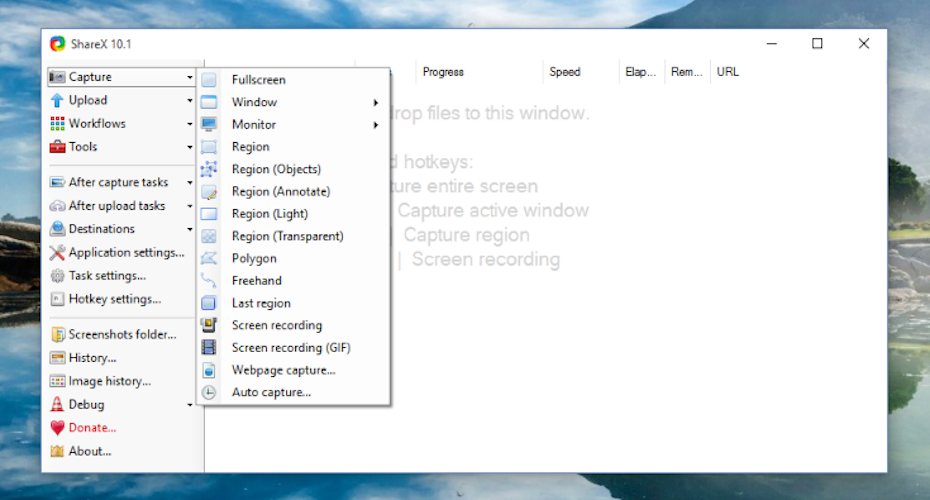
Task: Click the Elap... column header
Action: pos(641,72)
